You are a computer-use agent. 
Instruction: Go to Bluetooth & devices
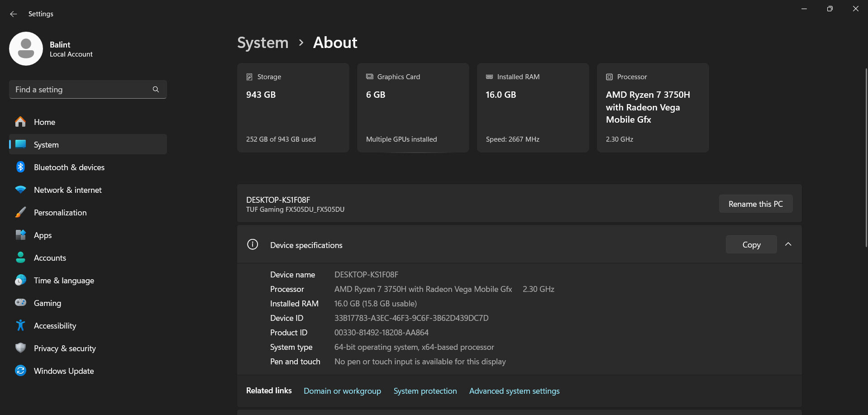(88, 167)
